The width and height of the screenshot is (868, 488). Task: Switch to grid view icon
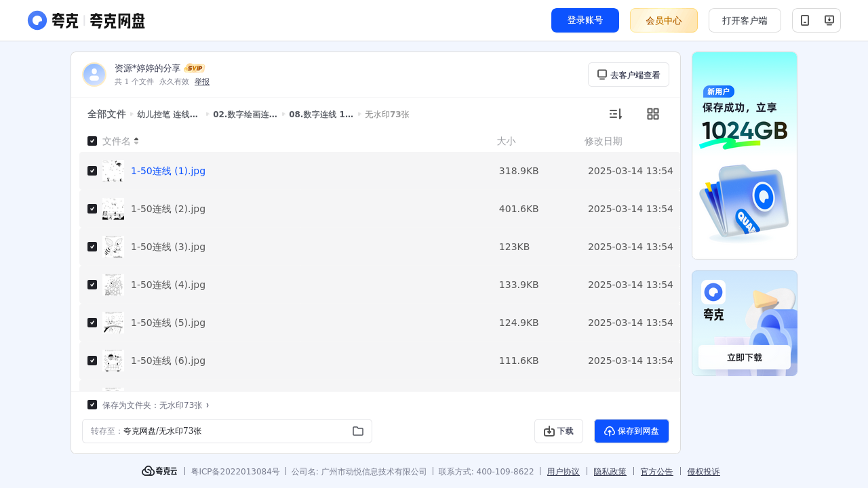pos(653,114)
